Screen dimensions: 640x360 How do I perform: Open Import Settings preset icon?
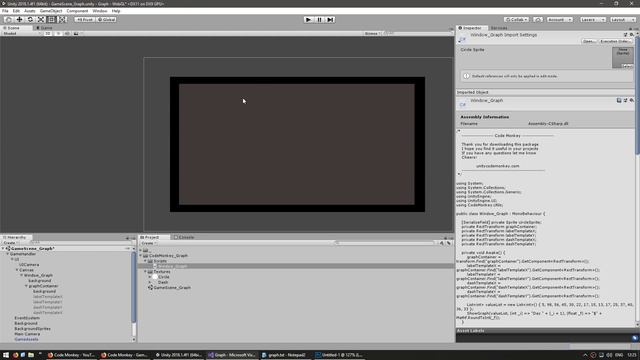(x=625, y=35)
